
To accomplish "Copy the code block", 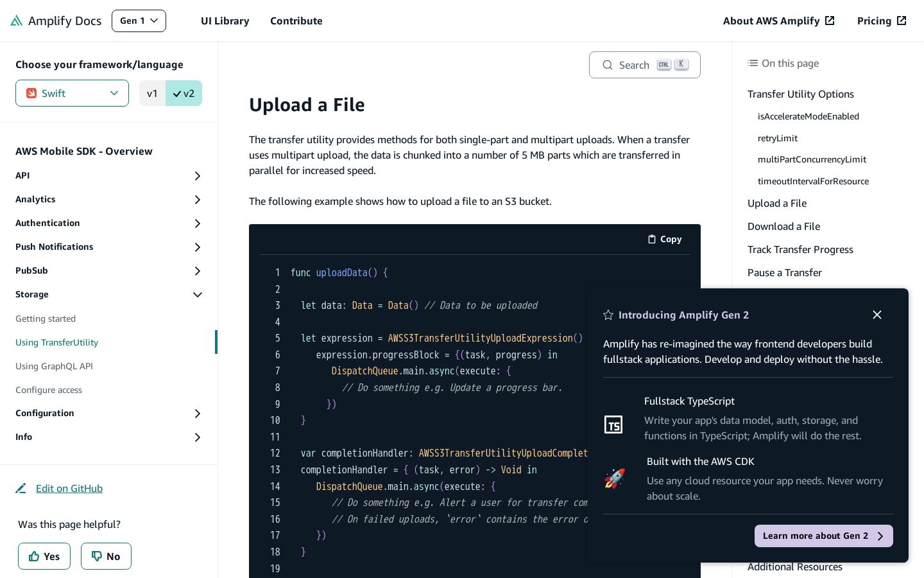I will point(665,239).
